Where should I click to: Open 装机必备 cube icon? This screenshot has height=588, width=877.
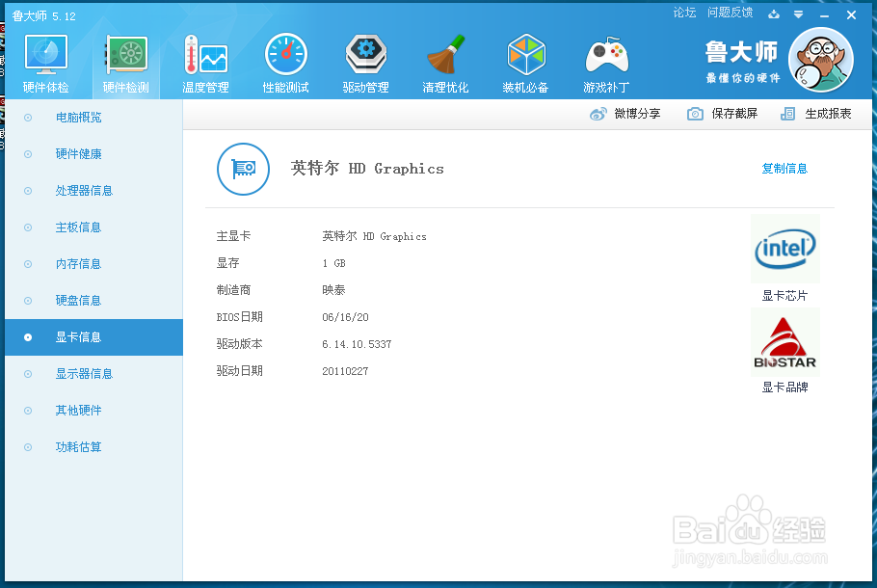[x=526, y=54]
